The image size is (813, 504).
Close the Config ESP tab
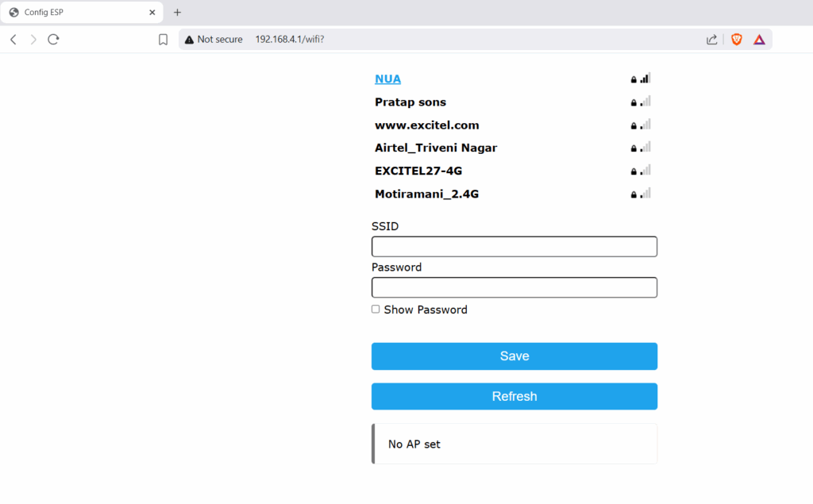click(x=152, y=13)
